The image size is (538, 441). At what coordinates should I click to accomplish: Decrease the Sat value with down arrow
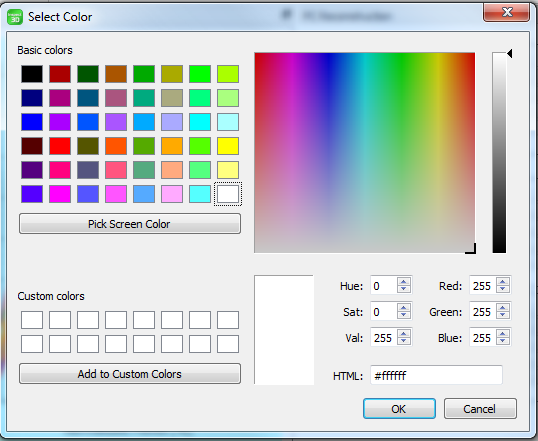click(404, 315)
